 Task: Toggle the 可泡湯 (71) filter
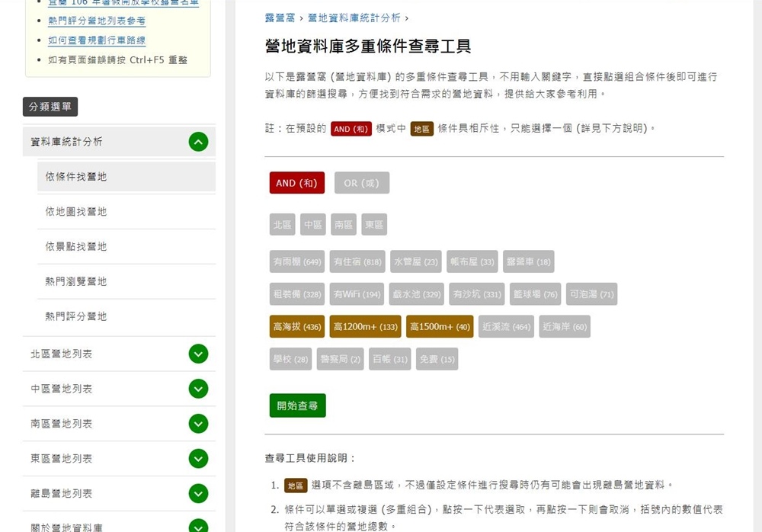pos(591,294)
